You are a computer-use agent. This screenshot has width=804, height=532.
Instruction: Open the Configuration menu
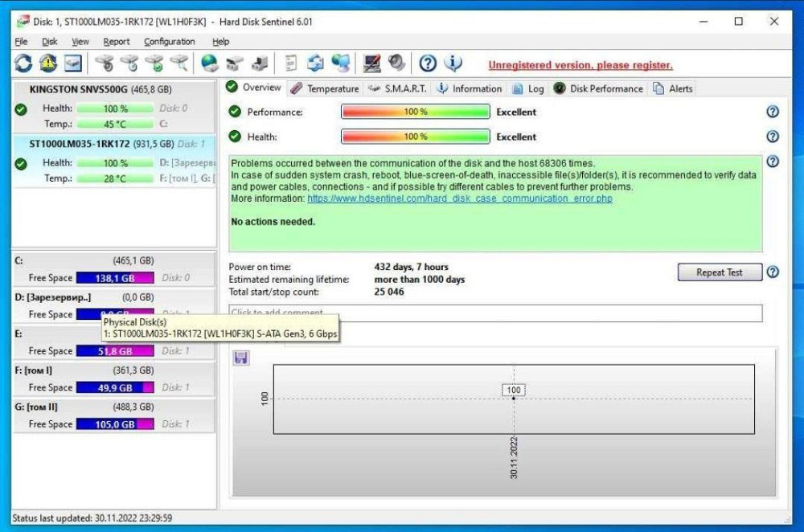pos(169,42)
